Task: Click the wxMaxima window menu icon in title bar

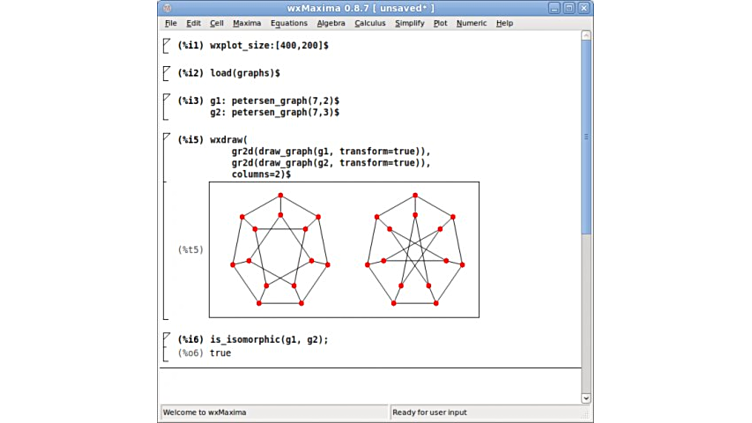Action: click(x=167, y=8)
